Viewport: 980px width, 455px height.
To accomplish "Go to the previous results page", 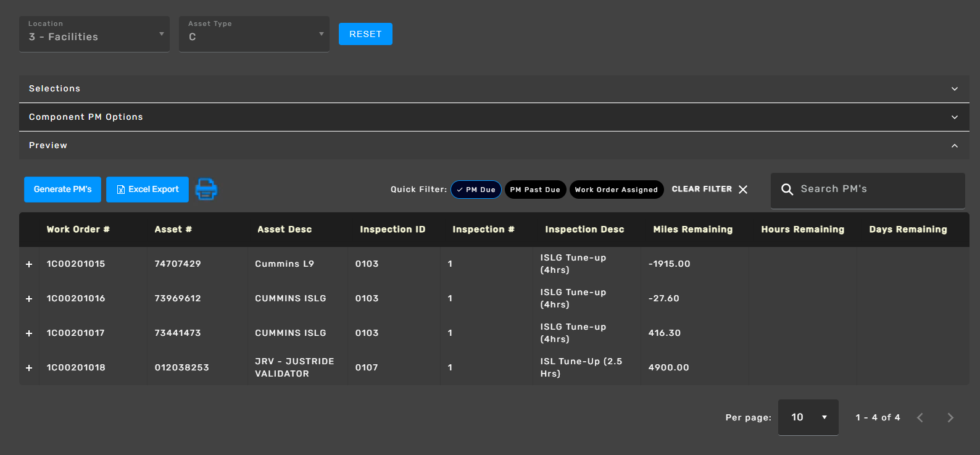I will tap(920, 418).
